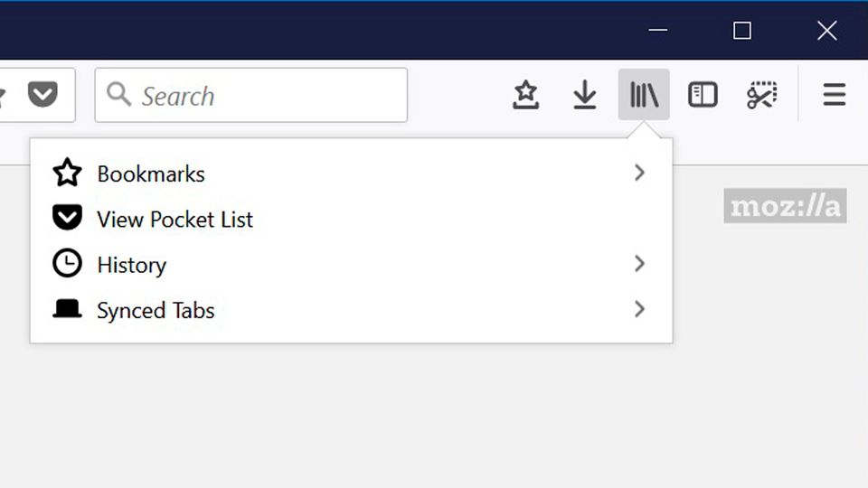Screen dimensions: 868x488
Task: Click the magnifier icon in the search box
Action: click(118, 94)
